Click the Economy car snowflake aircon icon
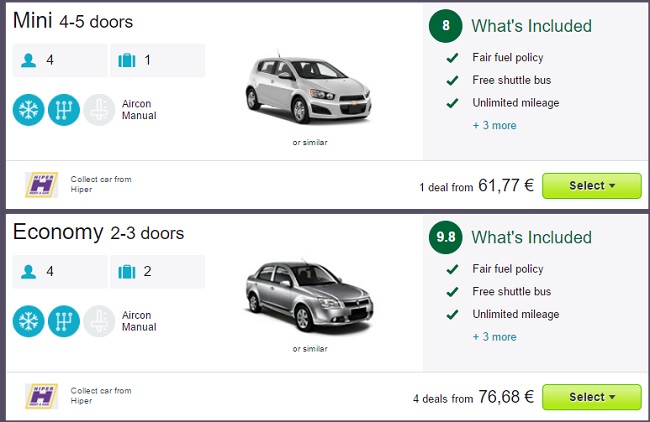This screenshot has width=650, height=422. tap(28, 321)
